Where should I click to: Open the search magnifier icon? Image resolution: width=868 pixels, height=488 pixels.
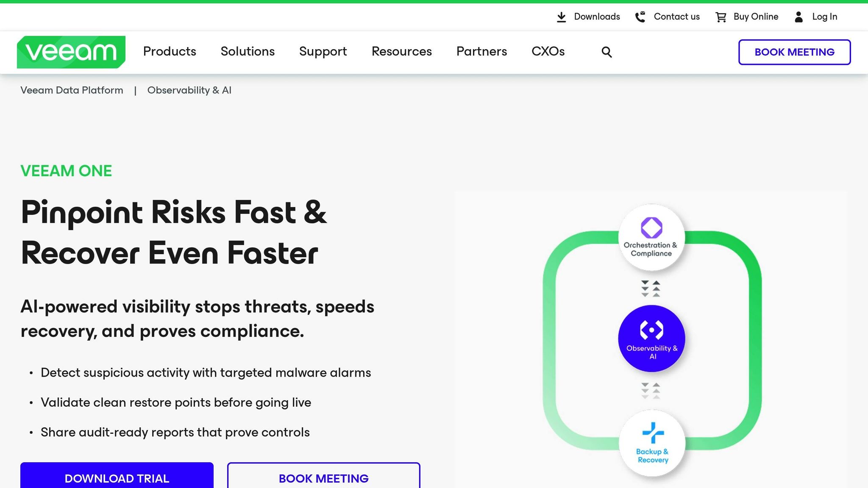coord(606,52)
